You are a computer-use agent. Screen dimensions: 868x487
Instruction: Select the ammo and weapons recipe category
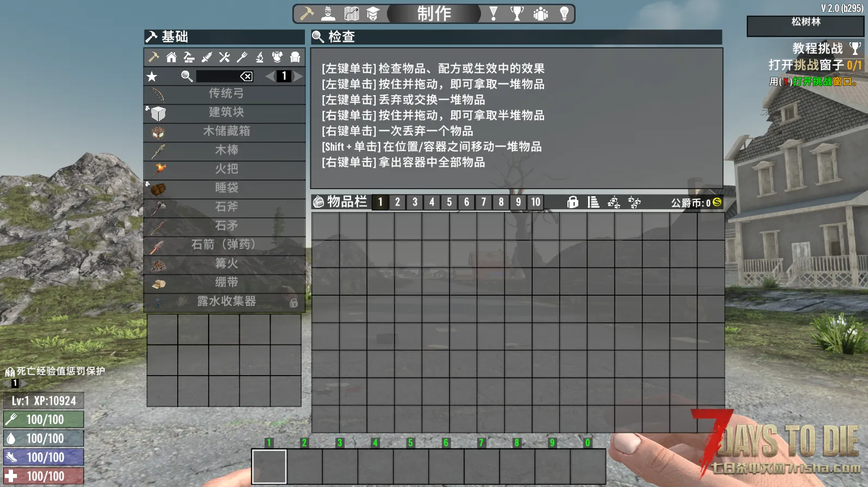[207, 57]
